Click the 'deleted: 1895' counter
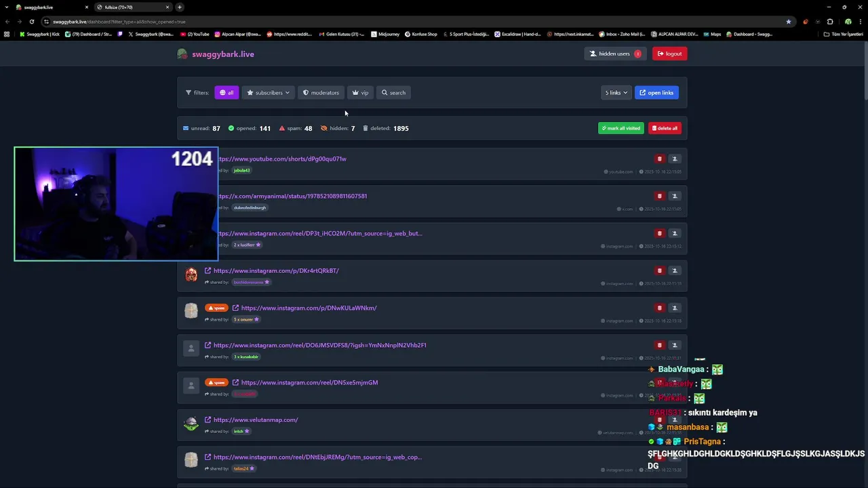Viewport: 868px width, 488px height. [x=386, y=128]
